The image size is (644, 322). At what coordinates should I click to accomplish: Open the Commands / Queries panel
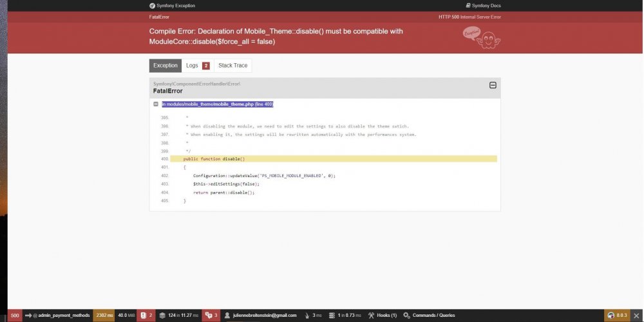coord(429,316)
